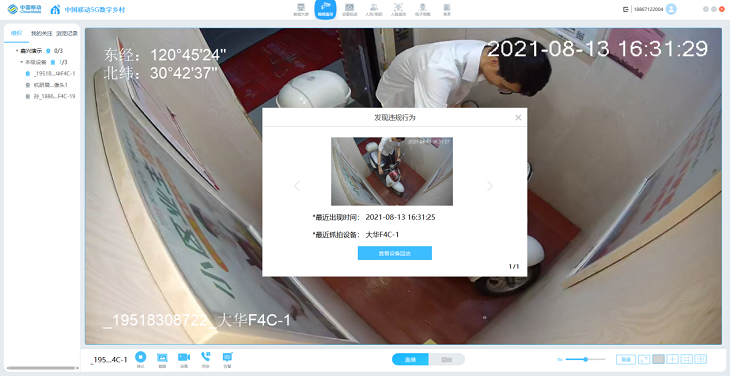This screenshot has width=730, height=376.
Task: Click the timestamp 2021-08-13 16:31:25 in dialog
Action: [400, 217]
